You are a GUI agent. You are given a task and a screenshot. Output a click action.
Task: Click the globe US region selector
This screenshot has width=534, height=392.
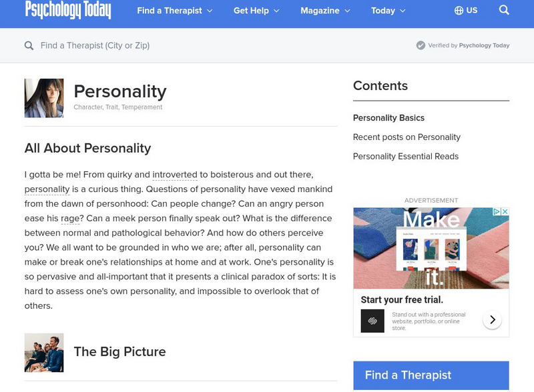point(465,11)
